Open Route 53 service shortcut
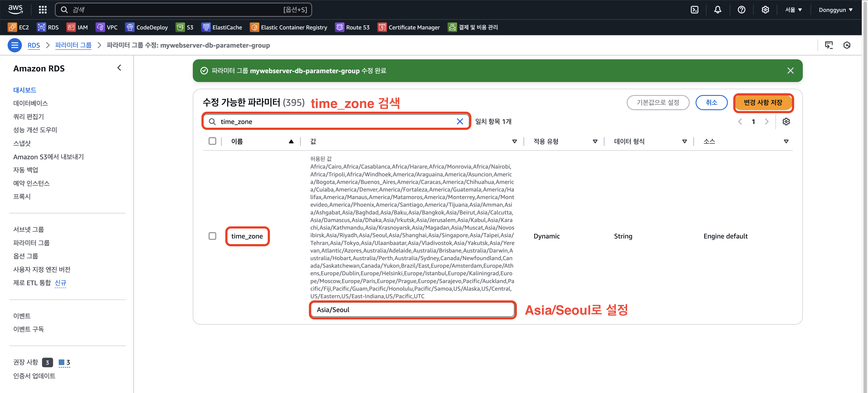Screen dimensions: 868x393 (352, 27)
